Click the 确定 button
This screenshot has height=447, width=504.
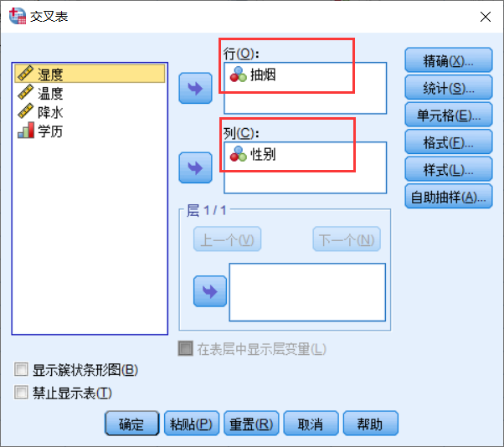pyautogui.click(x=131, y=424)
